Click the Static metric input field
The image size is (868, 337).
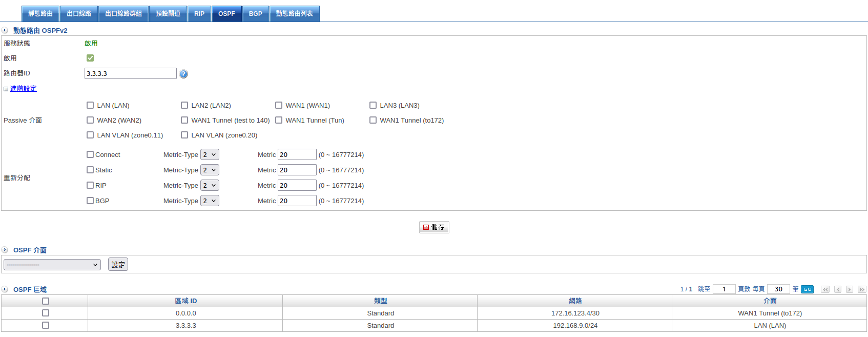(297, 170)
